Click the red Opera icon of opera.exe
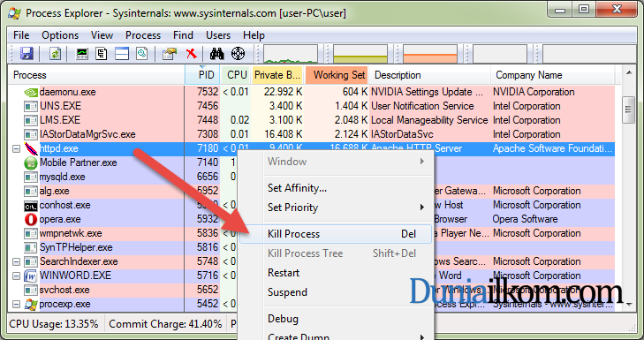 [x=31, y=220]
